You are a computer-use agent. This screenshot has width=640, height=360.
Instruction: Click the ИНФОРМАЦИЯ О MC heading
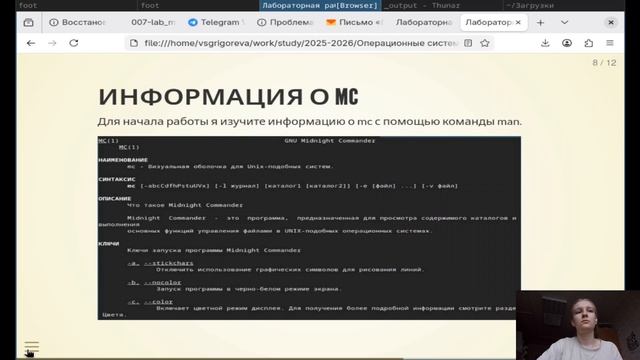(x=229, y=97)
